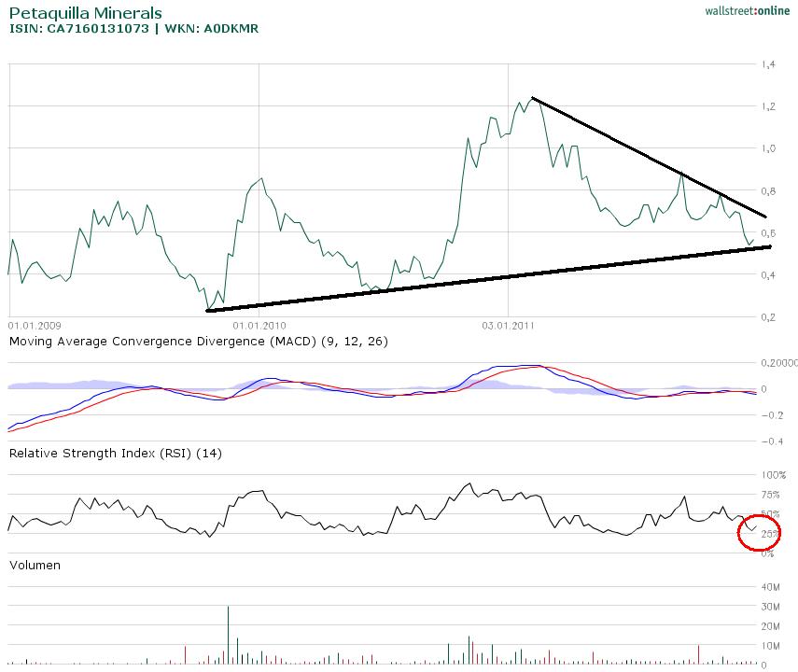Click the 01.01.2009 date axis label

click(x=35, y=326)
